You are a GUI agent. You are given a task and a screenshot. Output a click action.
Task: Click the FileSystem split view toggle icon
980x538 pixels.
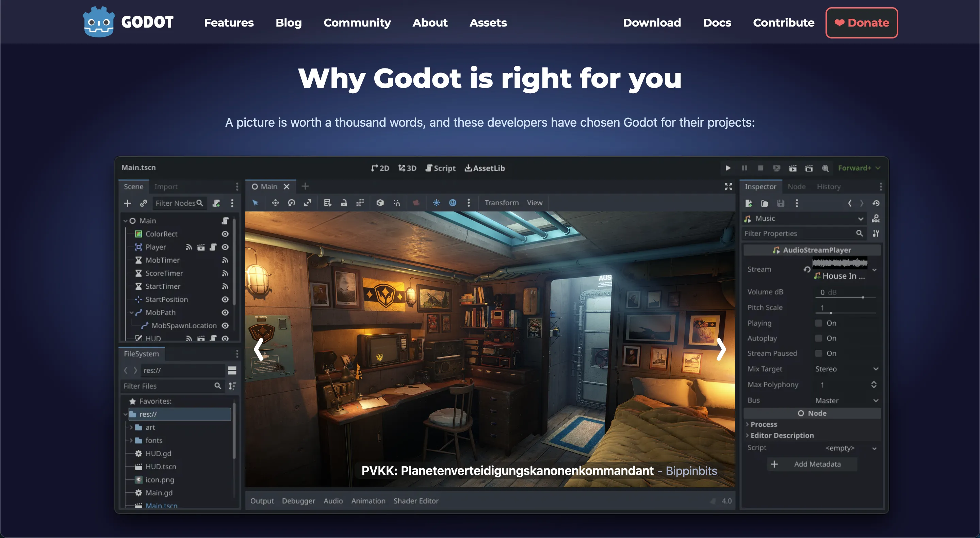232,370
